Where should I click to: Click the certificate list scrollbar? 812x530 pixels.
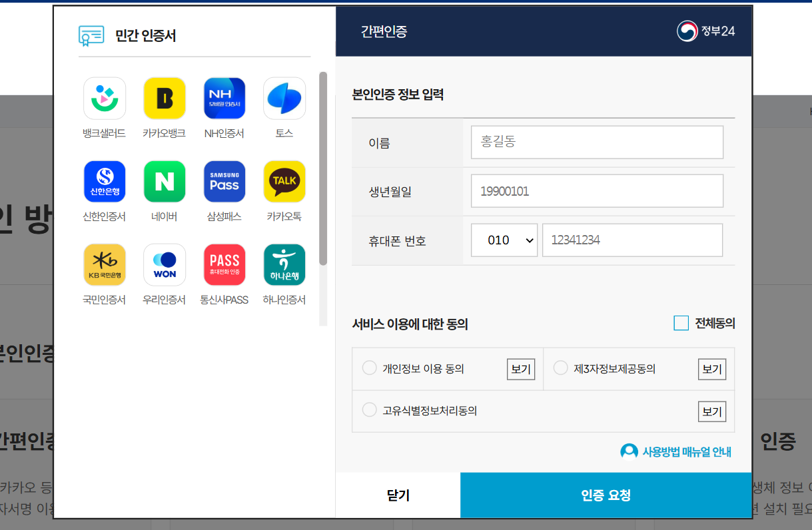tap(323, 168)
